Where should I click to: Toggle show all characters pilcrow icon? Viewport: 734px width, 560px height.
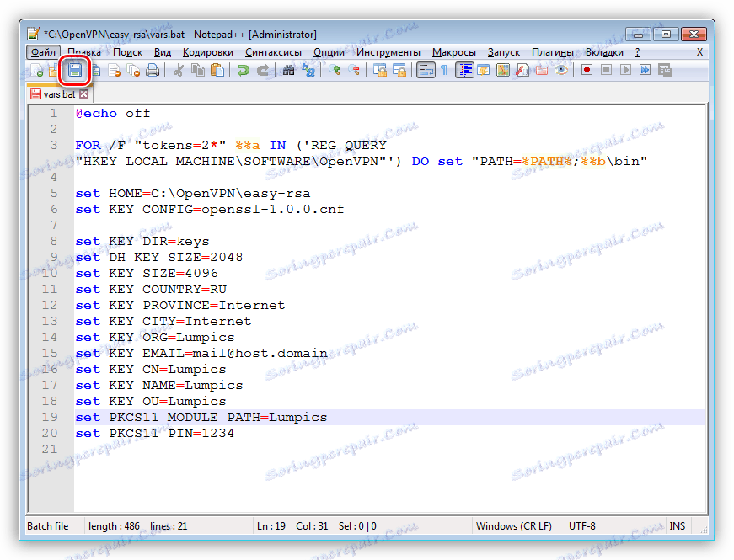[444, 70]
